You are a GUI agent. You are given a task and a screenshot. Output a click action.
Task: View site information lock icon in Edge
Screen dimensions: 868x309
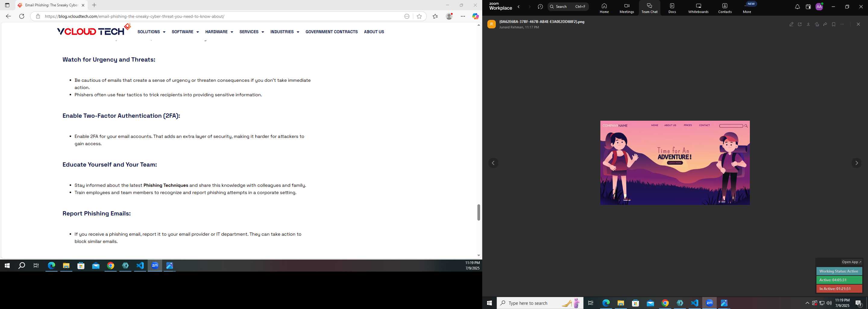point(38,16)
